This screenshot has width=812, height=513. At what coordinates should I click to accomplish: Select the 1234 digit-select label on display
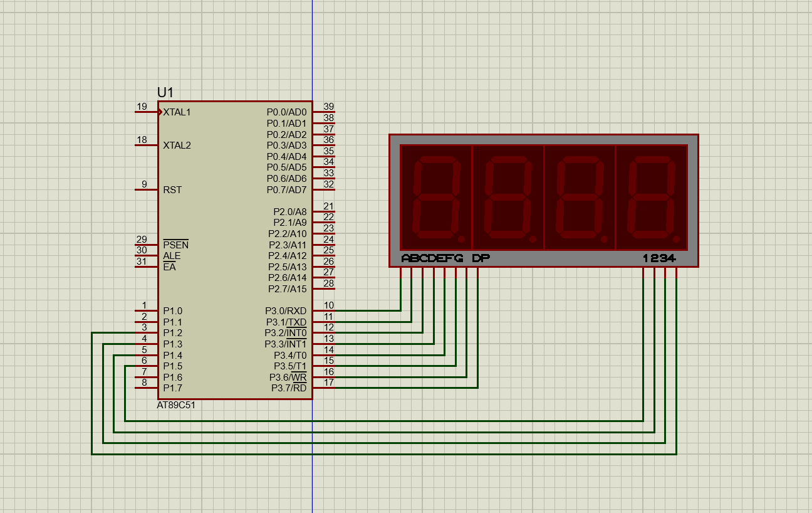660,258
